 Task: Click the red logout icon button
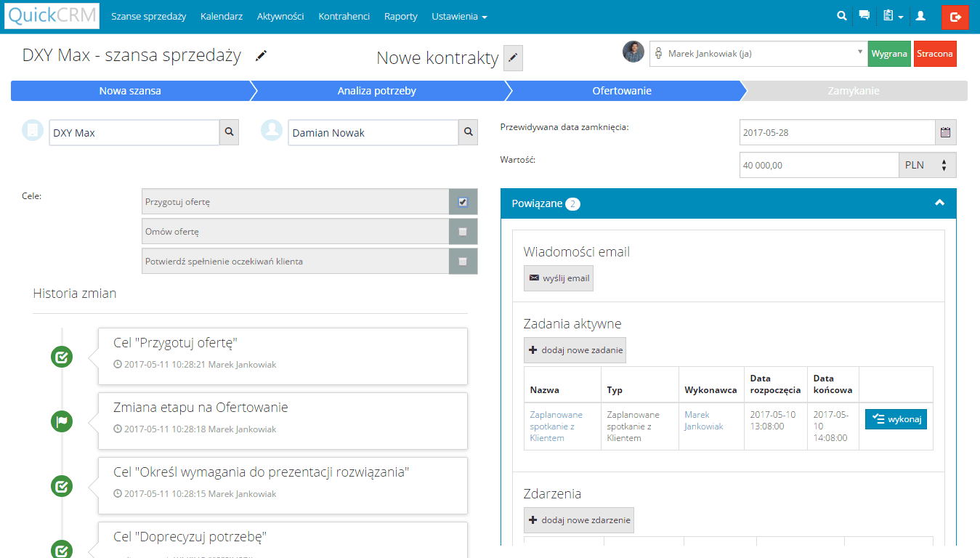click(955, 17)
